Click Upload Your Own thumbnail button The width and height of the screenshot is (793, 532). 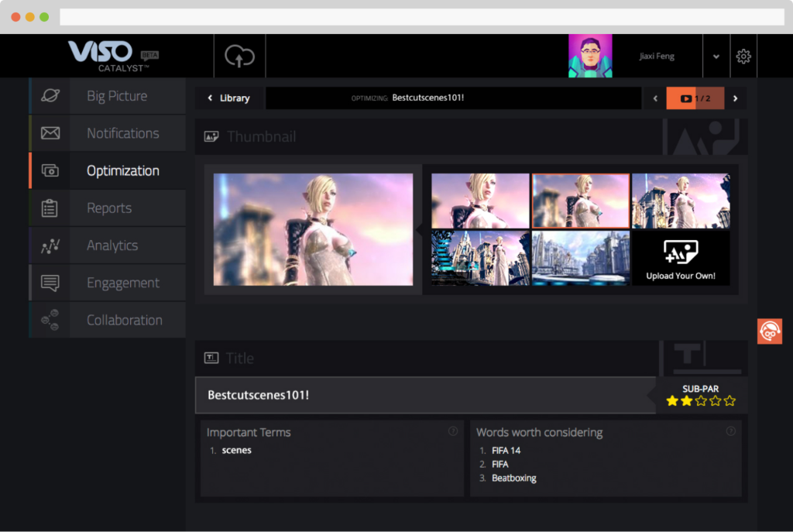point(681,259)
